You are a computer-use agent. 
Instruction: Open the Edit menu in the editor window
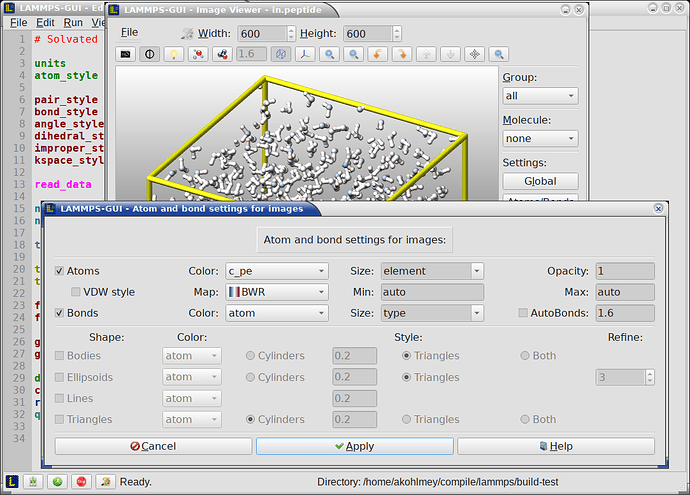[45, 22]
